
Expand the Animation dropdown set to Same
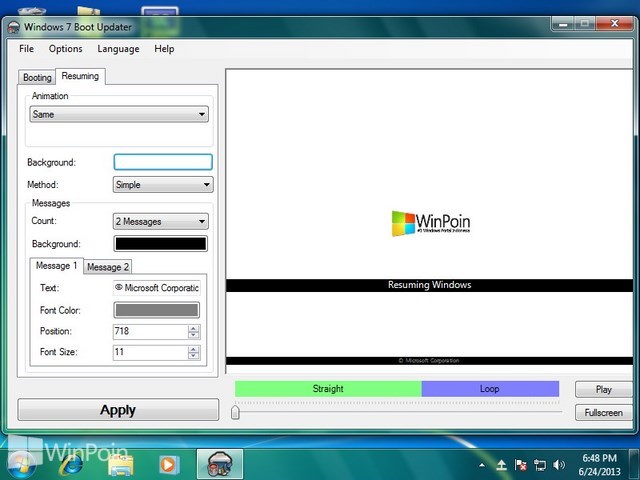(119, 114)
